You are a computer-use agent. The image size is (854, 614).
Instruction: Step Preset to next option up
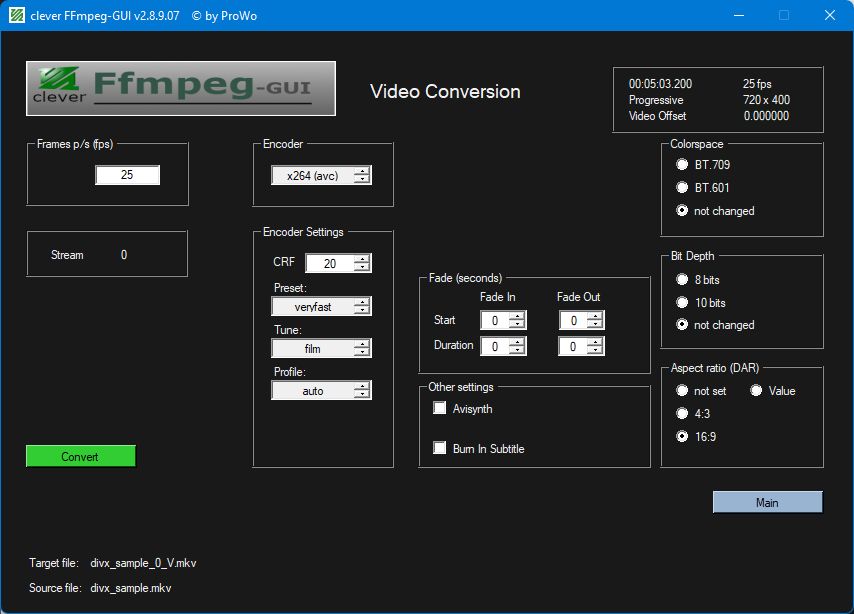[362, 302]
